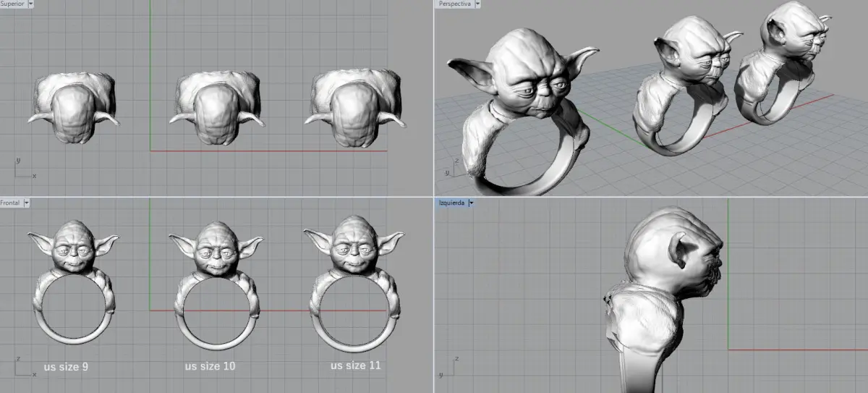Screen dimensions: 868x393
Task: Select the Superior viewport title
Action: coord(12,4)
